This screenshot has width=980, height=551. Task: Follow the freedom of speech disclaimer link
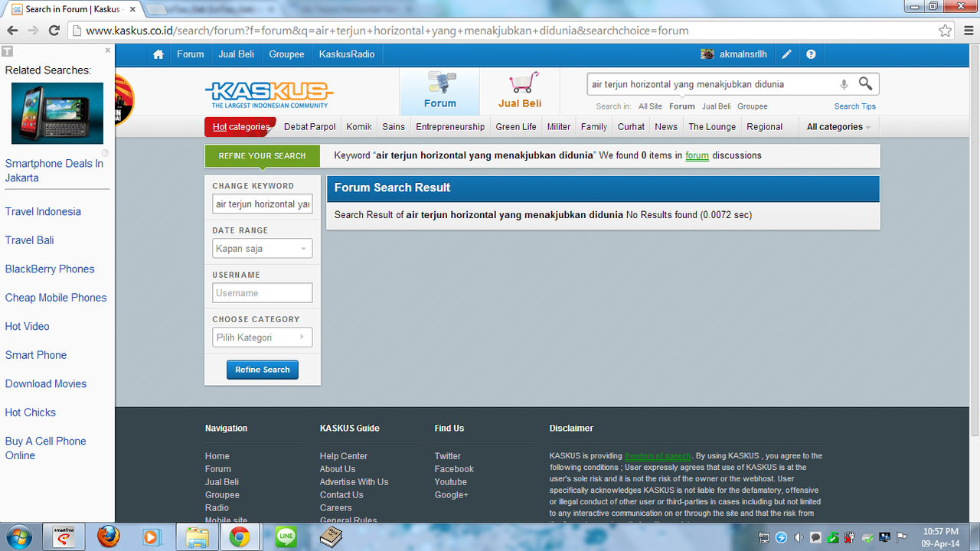pos(658,456)
